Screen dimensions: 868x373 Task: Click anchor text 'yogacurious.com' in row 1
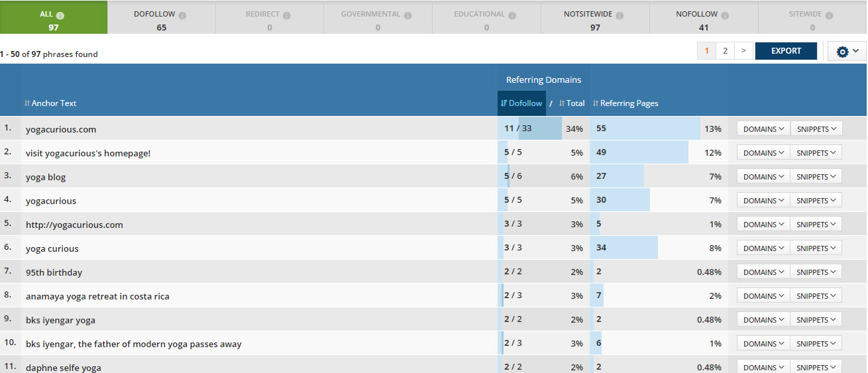click(x=61, y=129)
